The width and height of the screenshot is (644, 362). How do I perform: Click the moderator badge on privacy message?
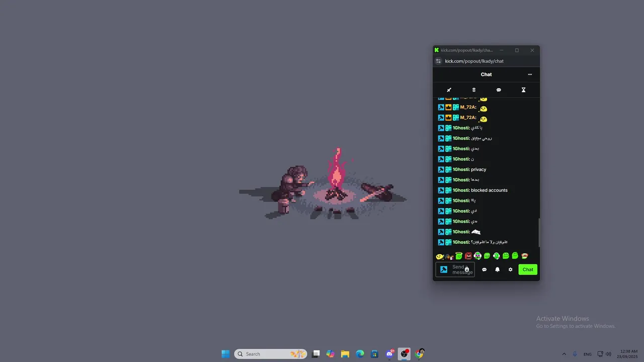[x=441, y=169]
